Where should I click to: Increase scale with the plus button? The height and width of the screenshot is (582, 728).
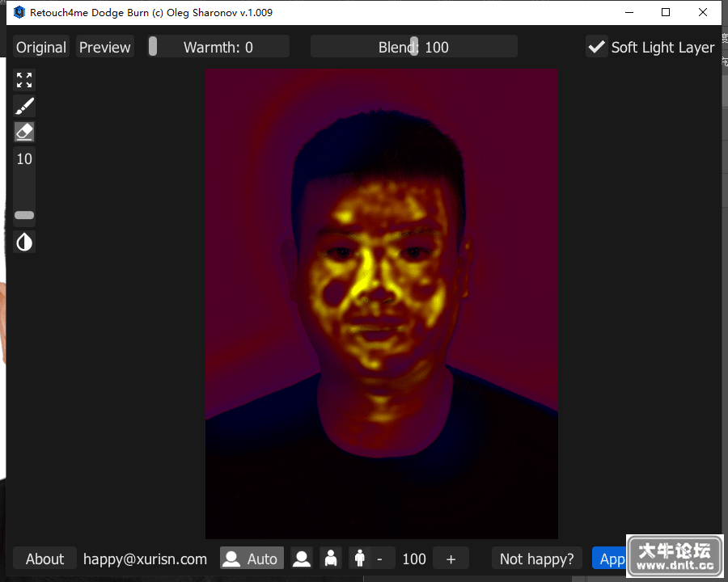pos(451,559)
